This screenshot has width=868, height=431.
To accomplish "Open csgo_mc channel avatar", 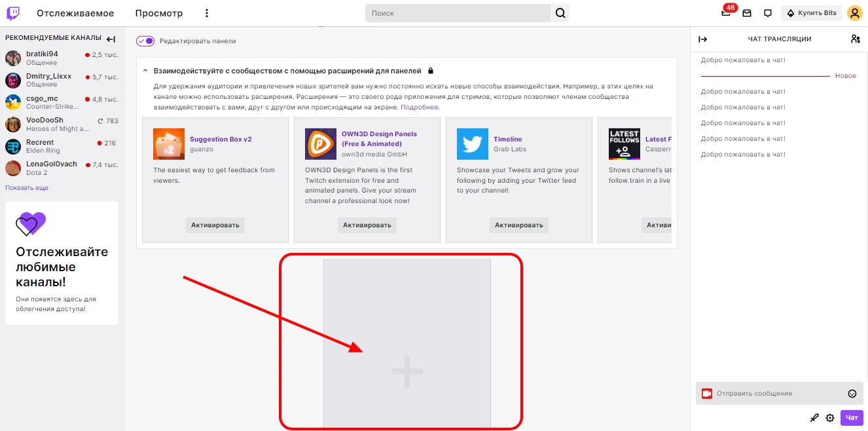I will [x=13, y=102].
